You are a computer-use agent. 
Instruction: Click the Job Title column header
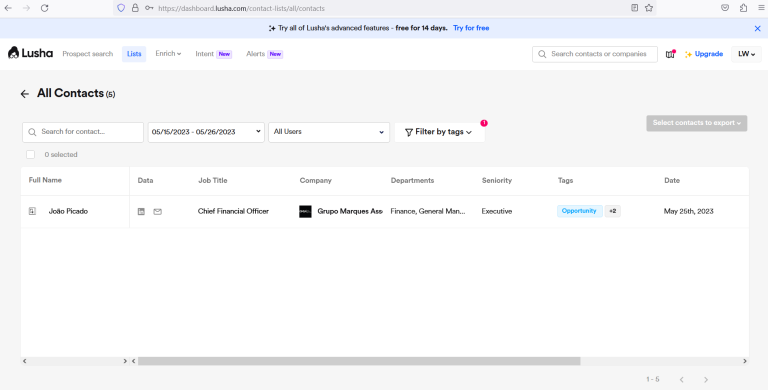(x=213, y=180)
